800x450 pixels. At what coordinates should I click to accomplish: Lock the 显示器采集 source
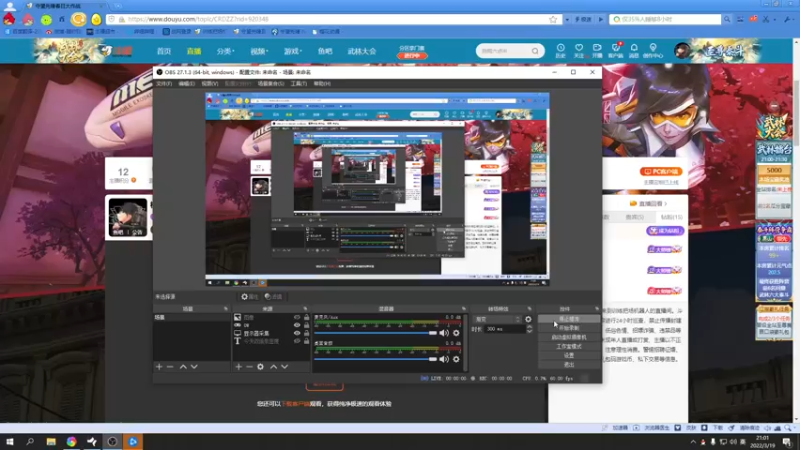pos(306,333)
